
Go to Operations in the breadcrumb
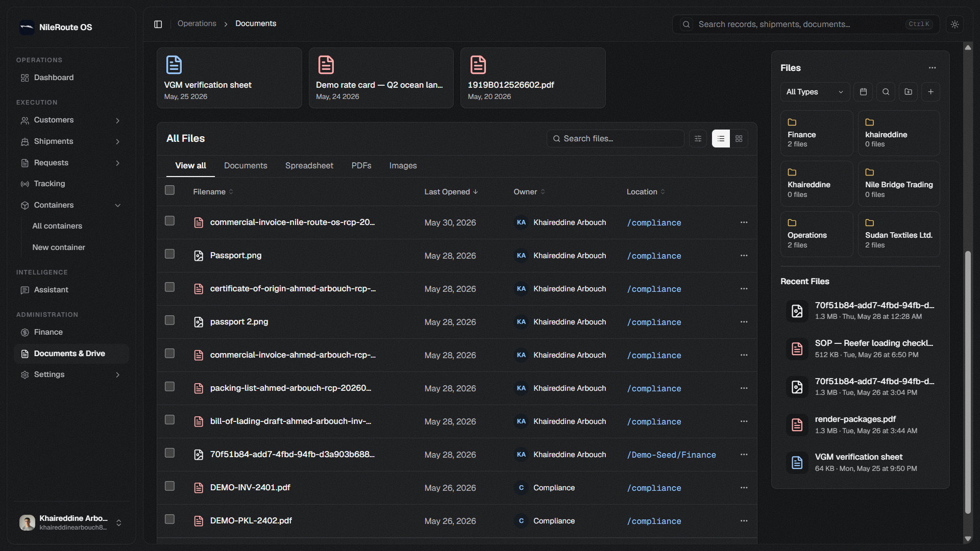coord(197,23)
